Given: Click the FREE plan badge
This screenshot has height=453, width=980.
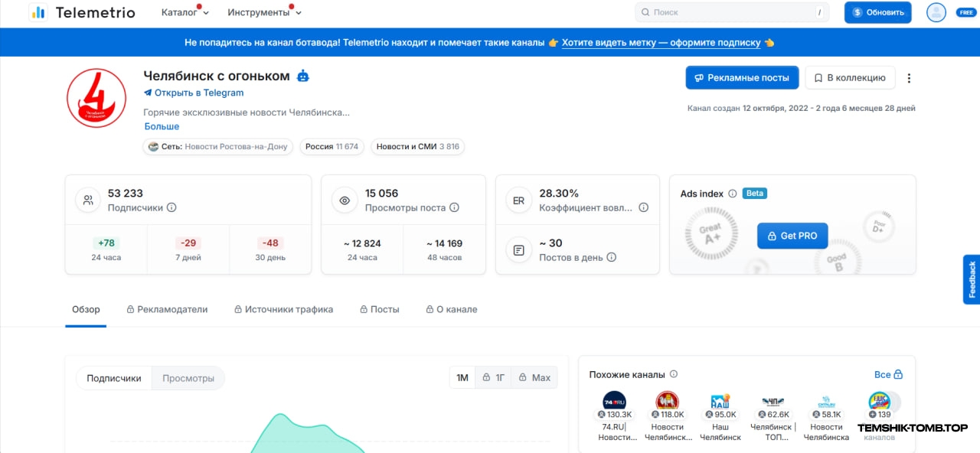Looking at the screenshot, I should pyautogui.click(x=965, y=12).
